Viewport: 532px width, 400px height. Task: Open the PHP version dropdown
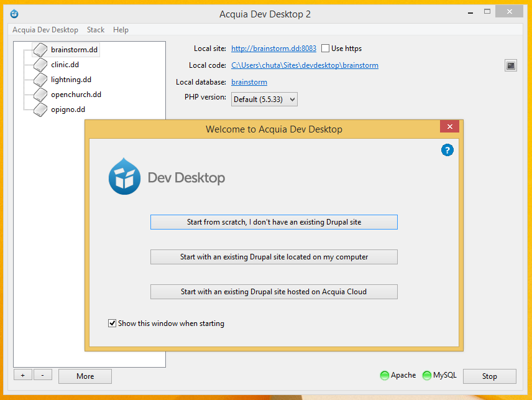(x=264, y=99)
